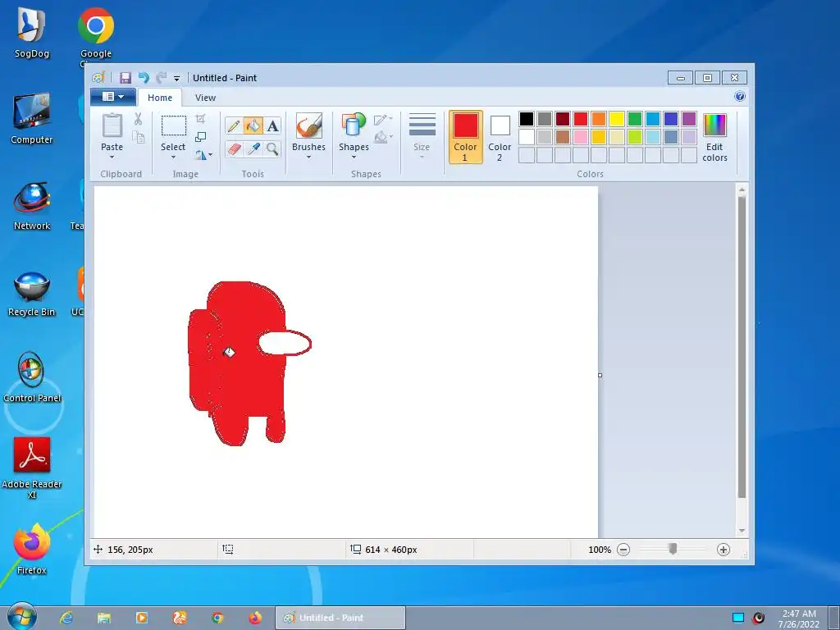Viewport: 840px width, 630px height.
Task: Expand the Paste dropdown arrow
Action: (112, 157)
